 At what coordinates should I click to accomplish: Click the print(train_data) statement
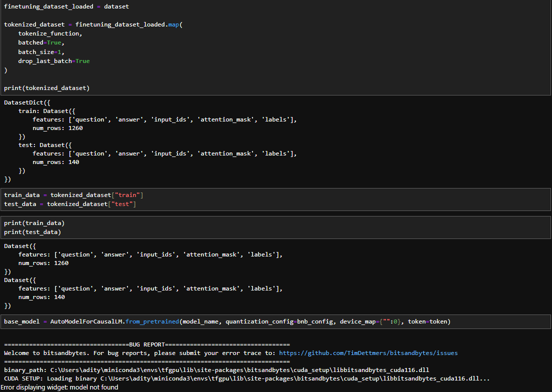tap(34, 223)
